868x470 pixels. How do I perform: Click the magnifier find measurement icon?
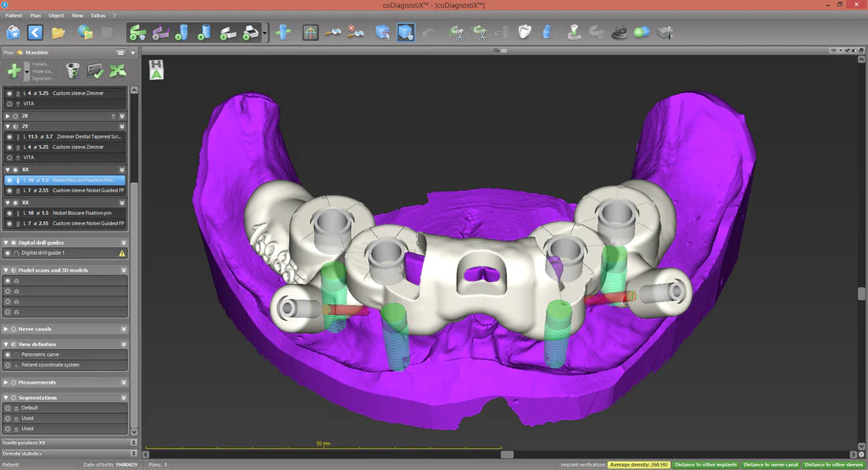point(332,33)
